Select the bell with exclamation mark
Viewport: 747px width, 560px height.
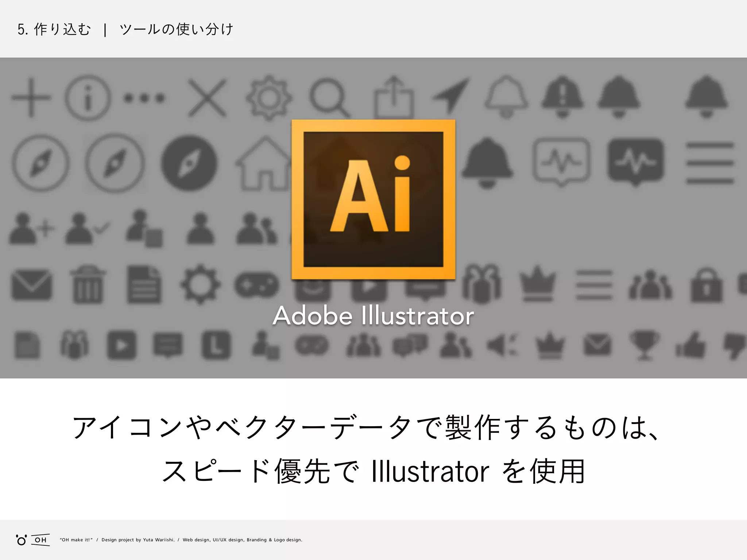562,97
